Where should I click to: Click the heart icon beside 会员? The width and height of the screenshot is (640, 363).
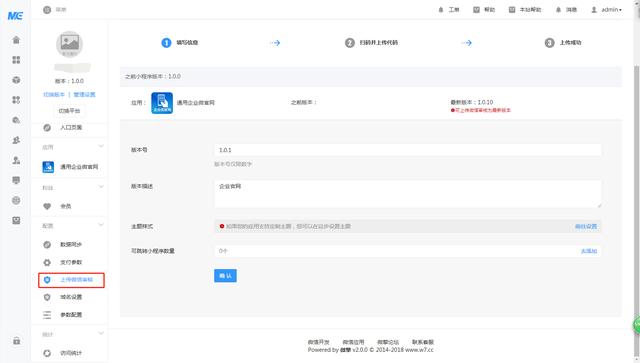point(47,207)
